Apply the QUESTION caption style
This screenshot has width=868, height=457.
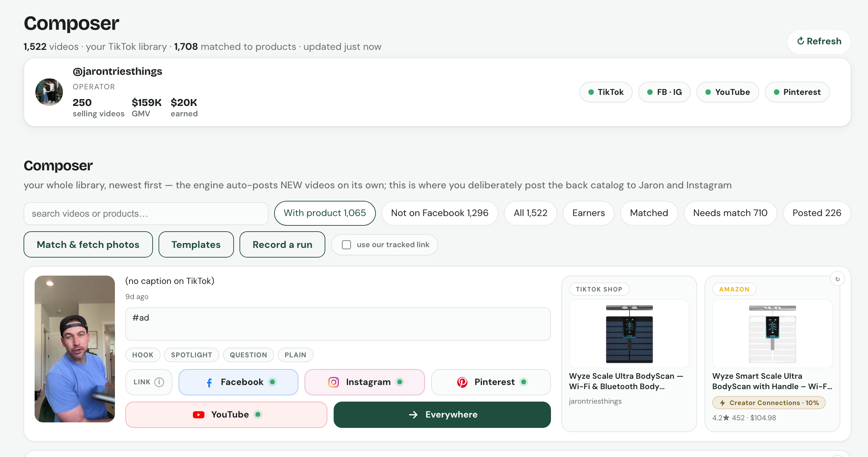click(248, 355)
